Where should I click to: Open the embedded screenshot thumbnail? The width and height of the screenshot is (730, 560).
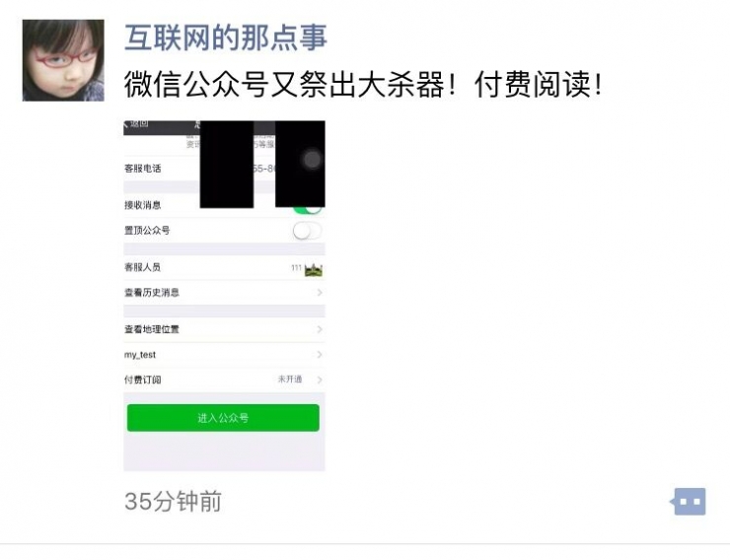pos(224,296)
